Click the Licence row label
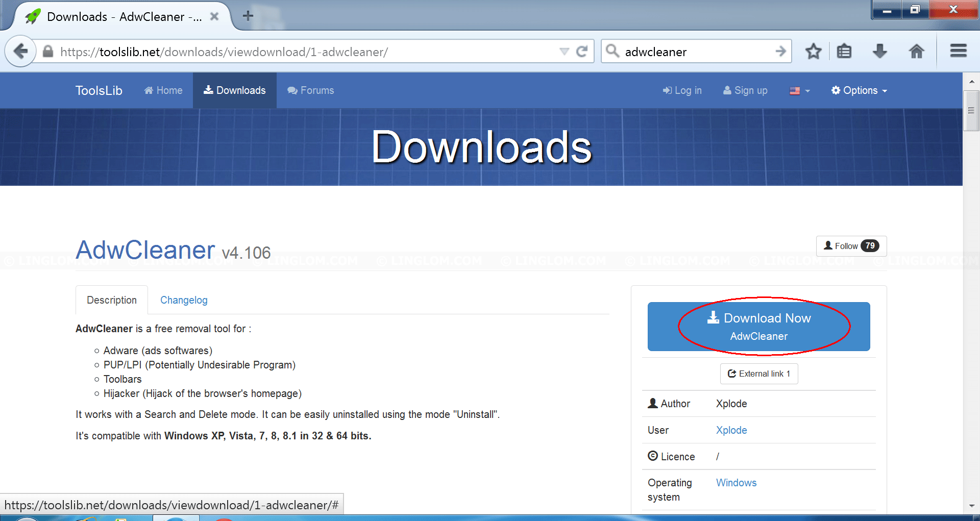This screenshot has height=521, width=980. click(671, 457)
